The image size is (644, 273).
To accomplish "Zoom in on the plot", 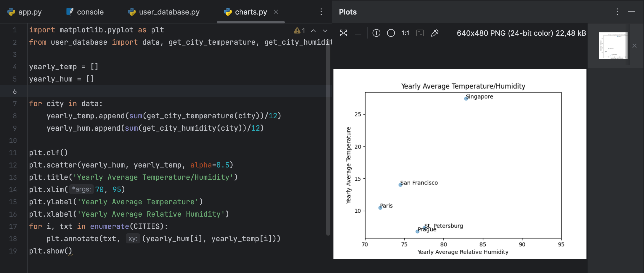I will click(377, 33).
